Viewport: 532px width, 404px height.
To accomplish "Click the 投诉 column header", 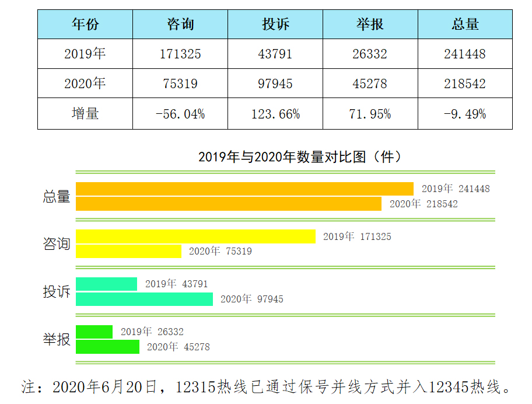I will (275, 24).
